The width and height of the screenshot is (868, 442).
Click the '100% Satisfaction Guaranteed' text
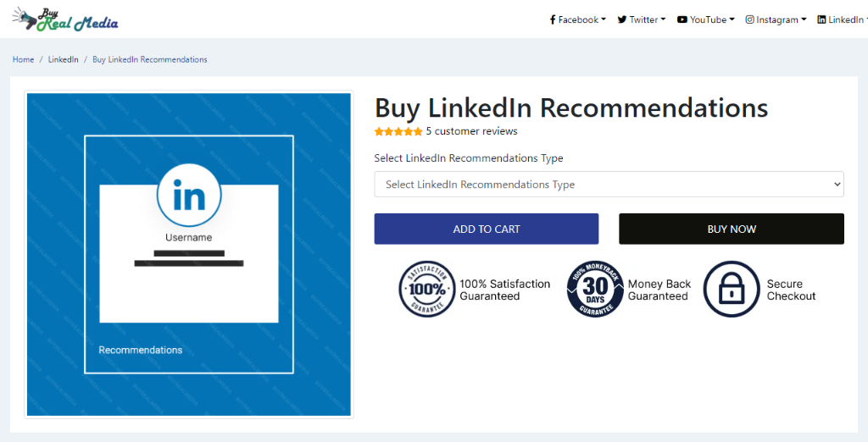click(505, 290)
